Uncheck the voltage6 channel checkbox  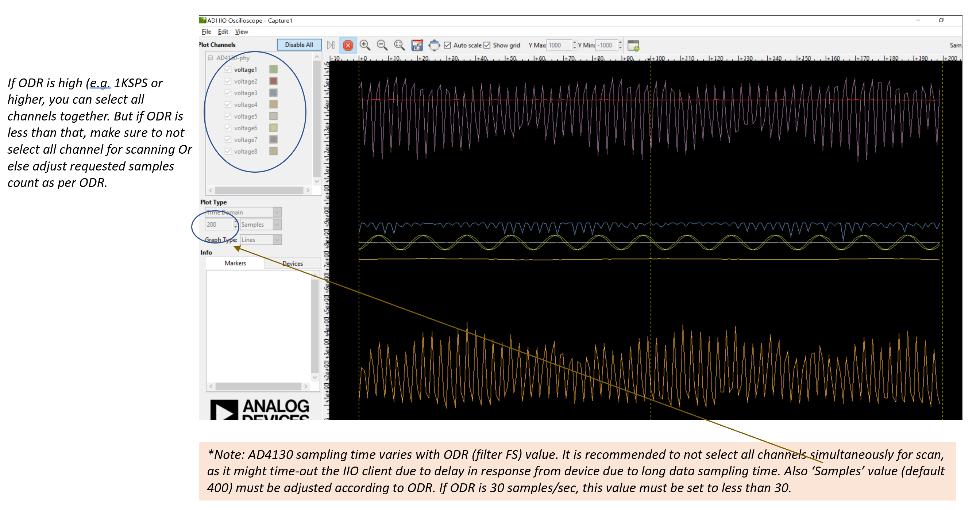point(228,128)
